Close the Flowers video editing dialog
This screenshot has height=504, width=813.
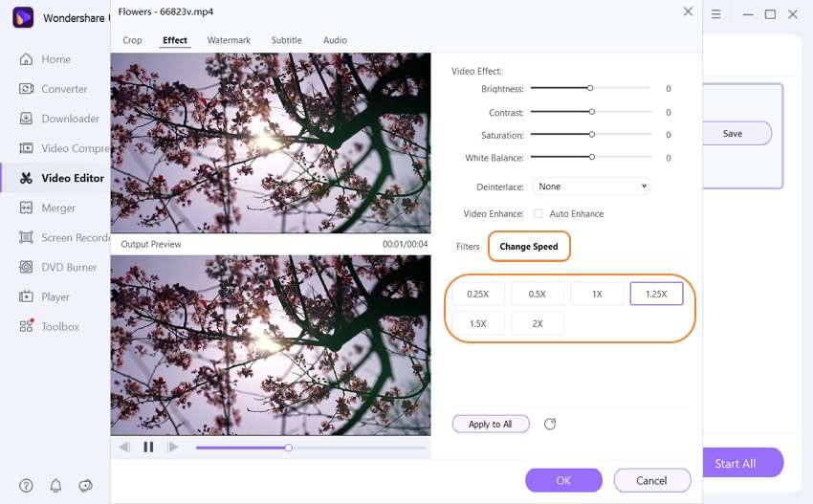pyautogui.click(x=688, y=11)
